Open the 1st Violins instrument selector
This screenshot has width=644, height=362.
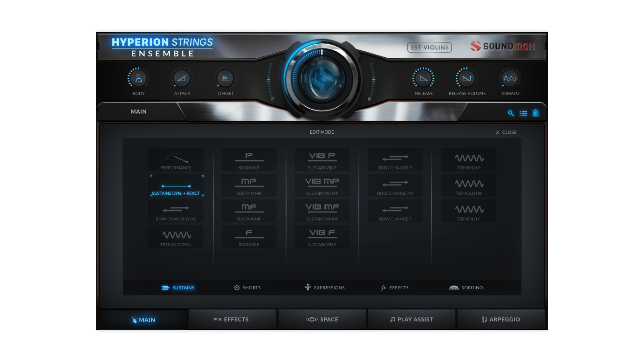tap(429, 47)
